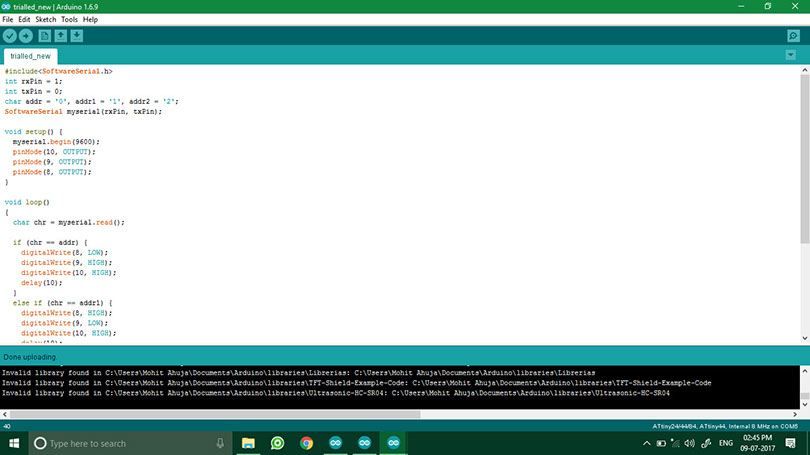The width and height of the screenshot is (810, 455).
Task: Click the console line about Librerias library
Action: tap(298, 373)
